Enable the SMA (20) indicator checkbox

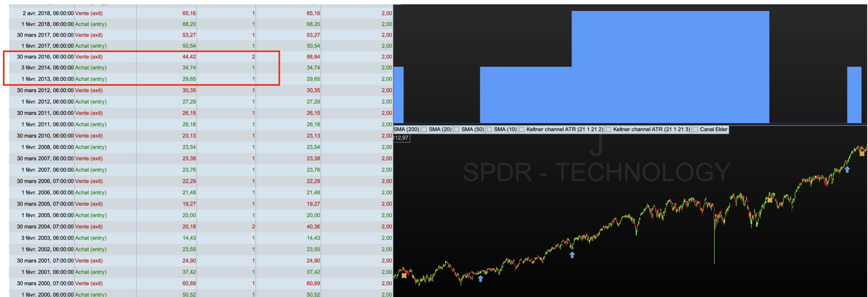pyautogui.click(x=424, y=129)
